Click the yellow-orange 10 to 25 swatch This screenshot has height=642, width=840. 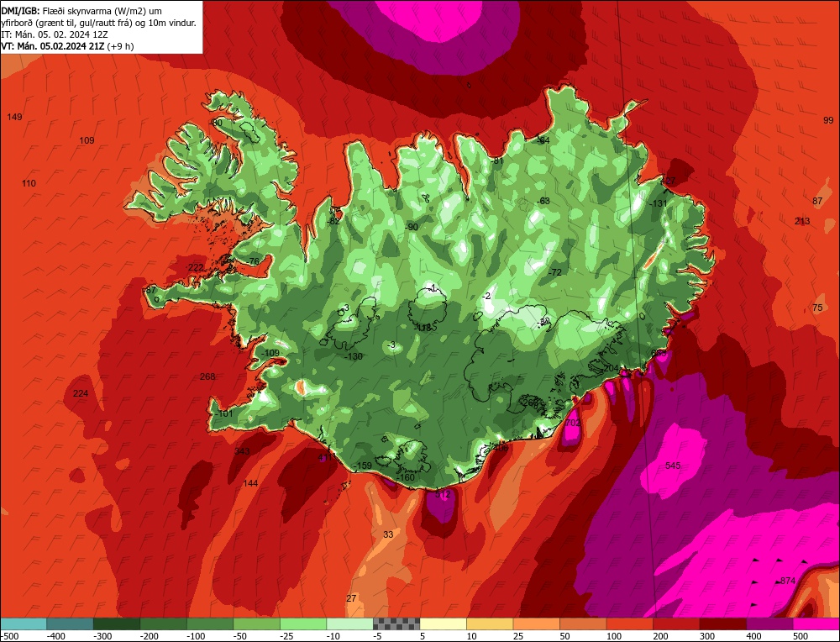click(490, 624)
